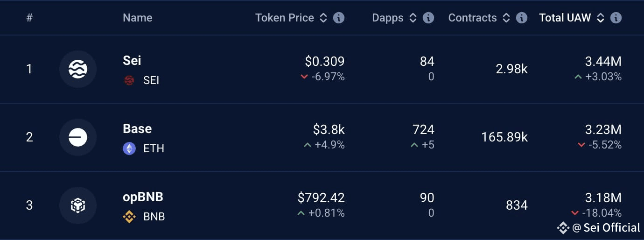Click the BNB token icon
The width and height of the screenshot is (644, 240).
point(129,217)
